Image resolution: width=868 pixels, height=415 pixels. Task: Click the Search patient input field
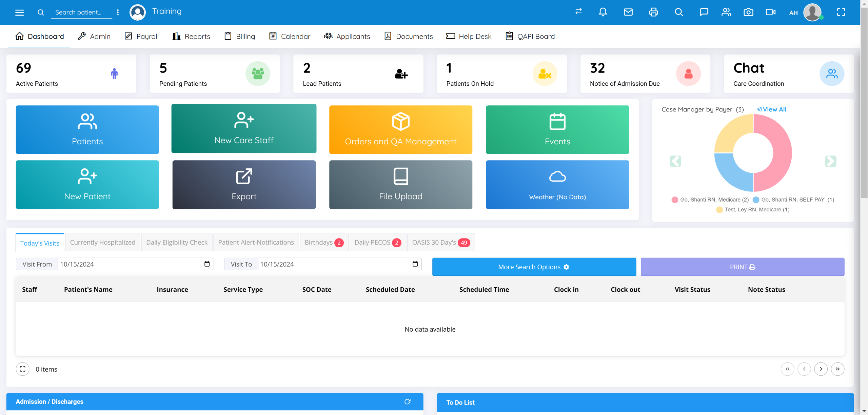coord(81,13)
